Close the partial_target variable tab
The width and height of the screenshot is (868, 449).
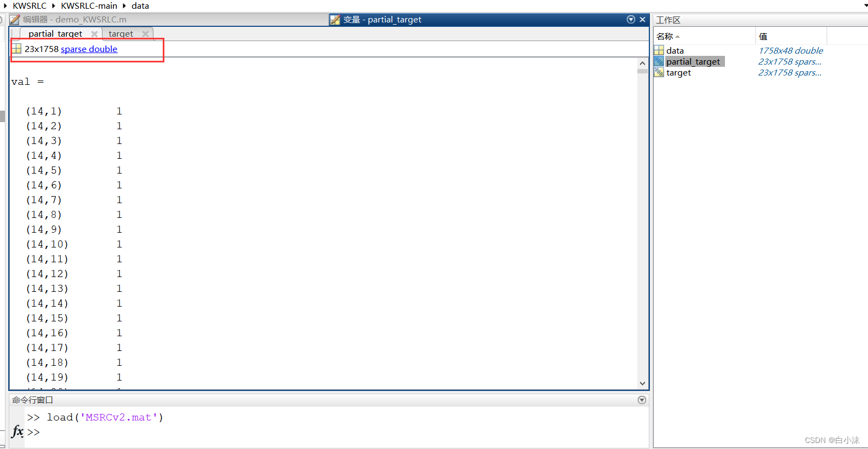point(94,34)
